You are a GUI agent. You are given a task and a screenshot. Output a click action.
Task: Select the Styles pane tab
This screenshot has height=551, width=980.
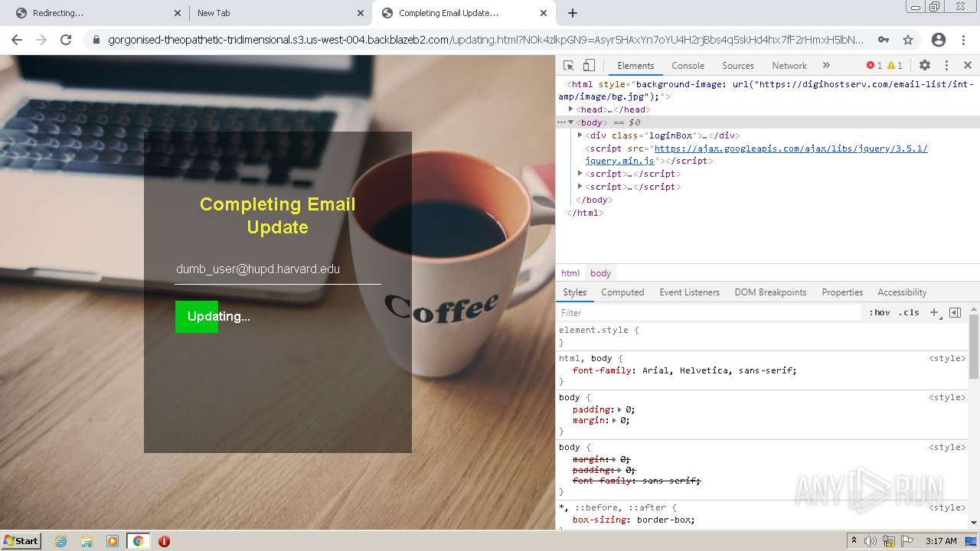(574, 292)
